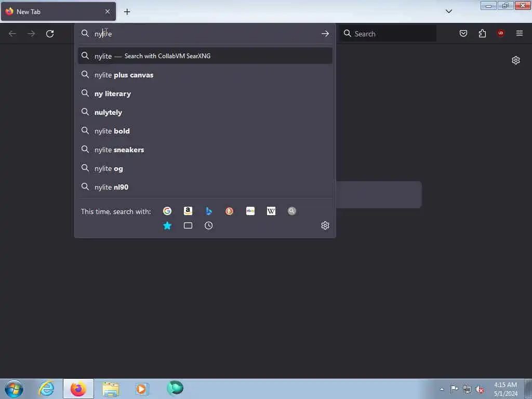Viewport: 532px width, 399px height.
Task: Select the New Tab tab
Action: coord(58,11)
